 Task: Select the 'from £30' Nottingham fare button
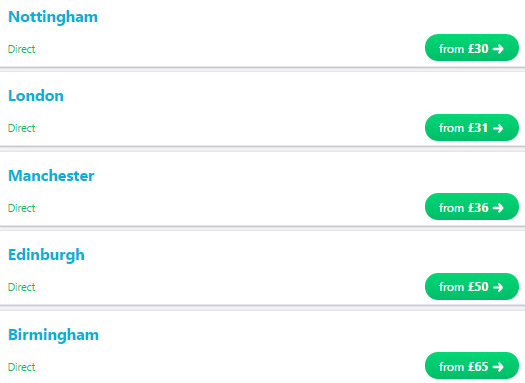point(472,48)
